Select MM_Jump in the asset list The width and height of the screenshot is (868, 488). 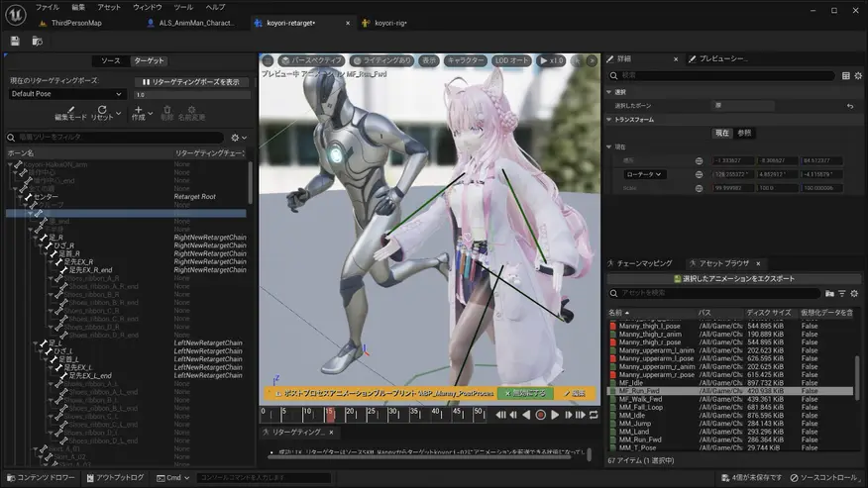point(635,424)
